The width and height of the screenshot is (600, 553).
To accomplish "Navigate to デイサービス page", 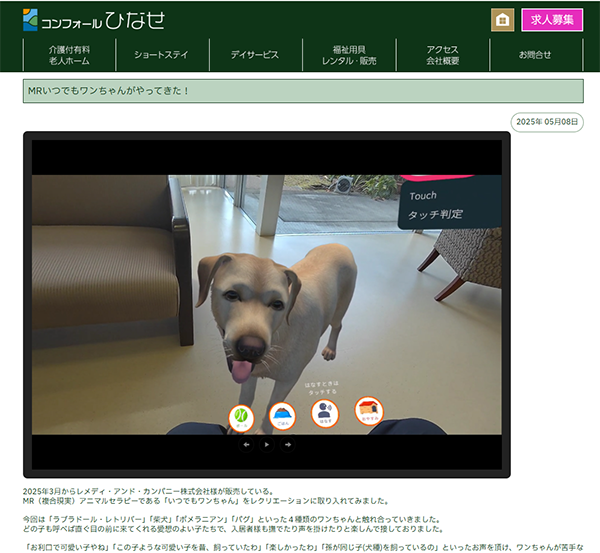I will pos(254,55).
